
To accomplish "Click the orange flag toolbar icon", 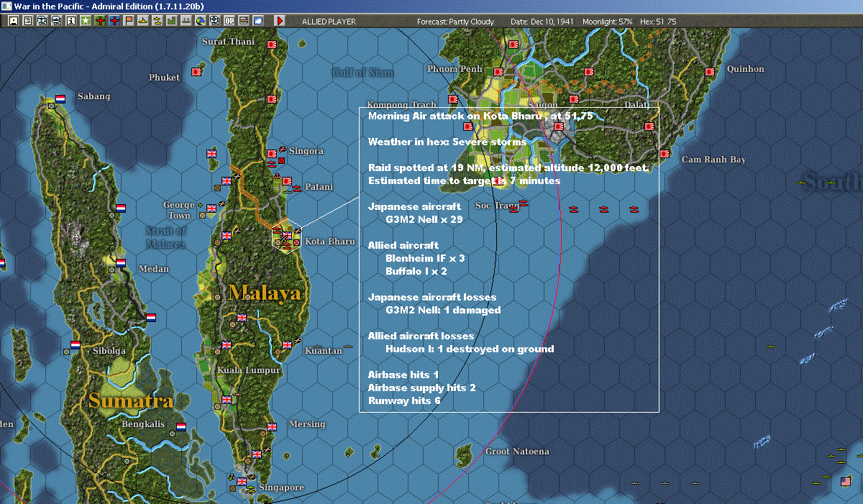I will coord(129,21).
